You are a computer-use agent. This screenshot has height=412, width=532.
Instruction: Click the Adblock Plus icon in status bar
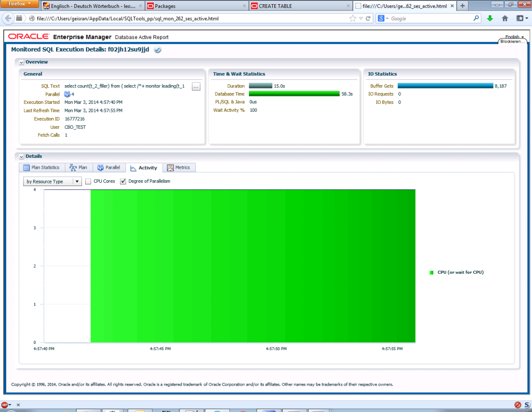pyautogui.click(x=5, y=405)
